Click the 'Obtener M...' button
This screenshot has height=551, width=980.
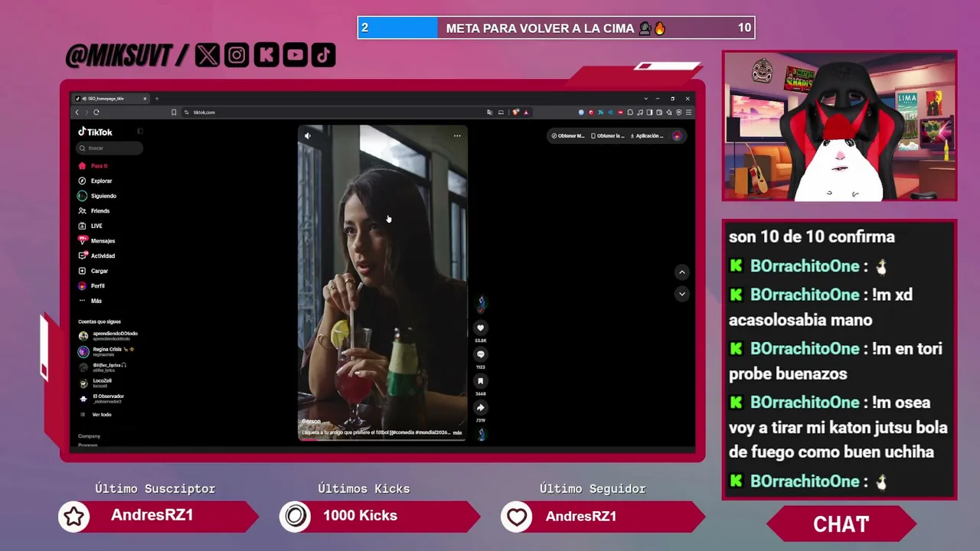tap(568, 136)
